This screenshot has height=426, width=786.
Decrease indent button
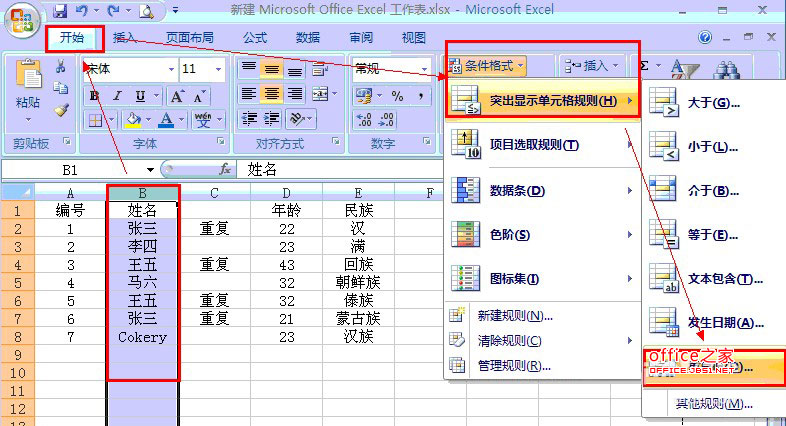point(249,119)
